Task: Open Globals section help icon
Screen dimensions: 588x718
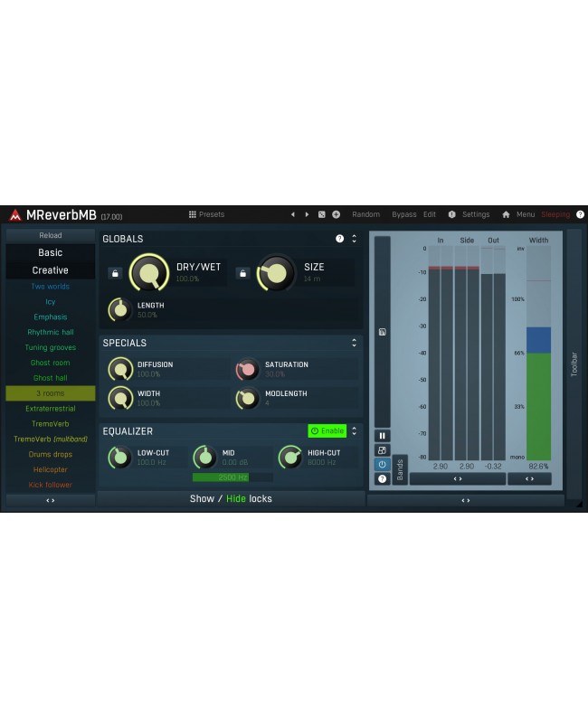Action: 339,239
